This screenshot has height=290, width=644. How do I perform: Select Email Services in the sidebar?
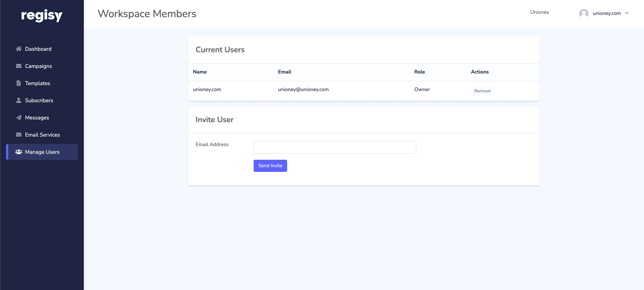coord(42,135)
